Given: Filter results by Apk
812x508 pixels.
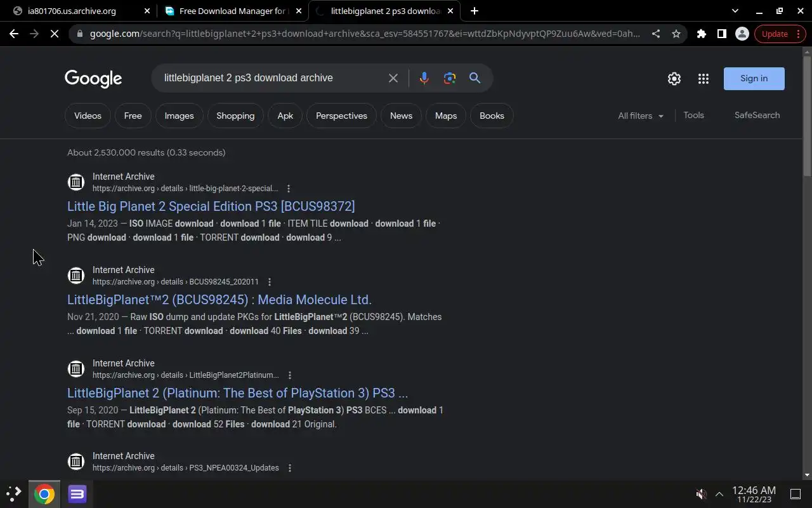Looking at the screenshot, I should [x=285, y=116].
